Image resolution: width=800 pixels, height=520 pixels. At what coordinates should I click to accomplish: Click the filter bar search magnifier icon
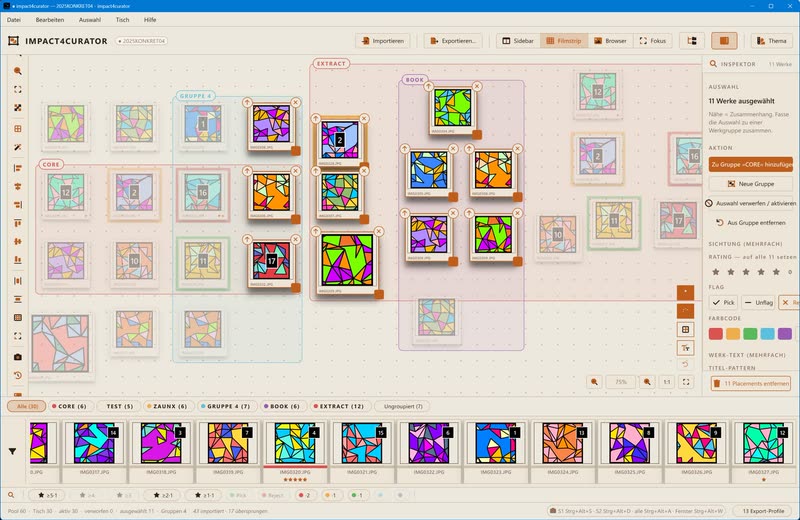tap(11, 495)
